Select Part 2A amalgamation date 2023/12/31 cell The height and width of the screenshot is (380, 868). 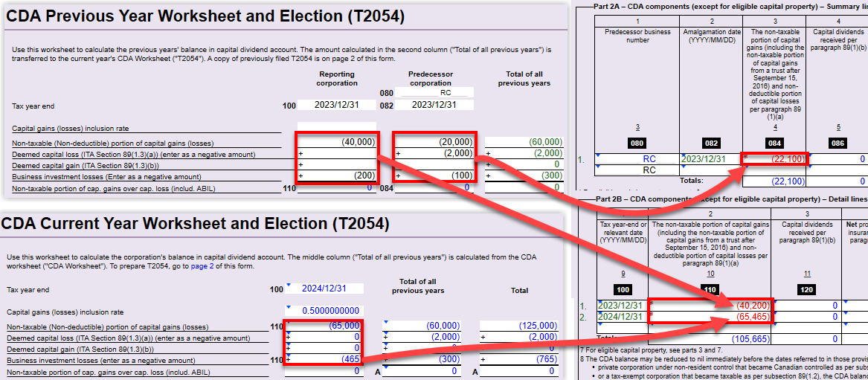(x=711, y=159)
